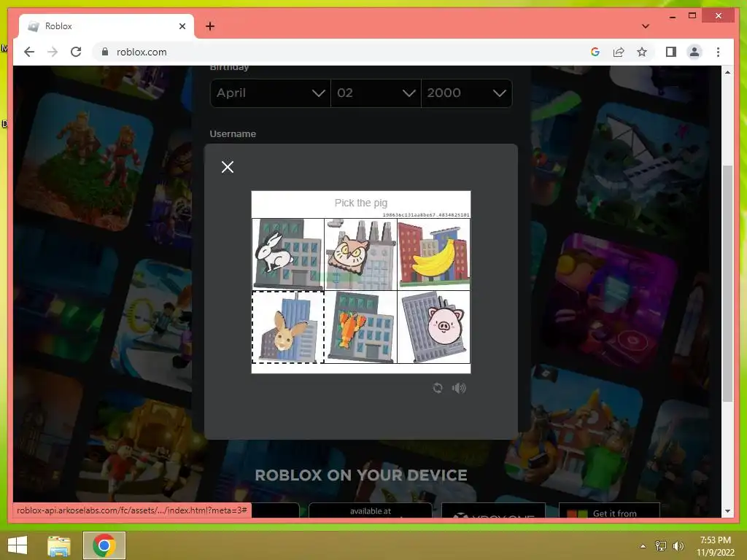
Task: Expand the April month dropdown
Action: 270,93
